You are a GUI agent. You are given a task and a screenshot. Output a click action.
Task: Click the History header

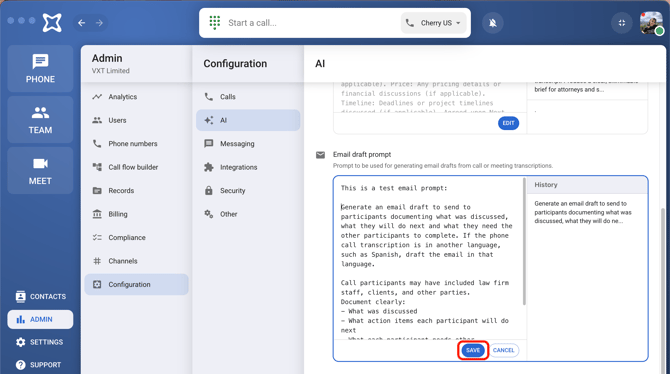(587, 185)
